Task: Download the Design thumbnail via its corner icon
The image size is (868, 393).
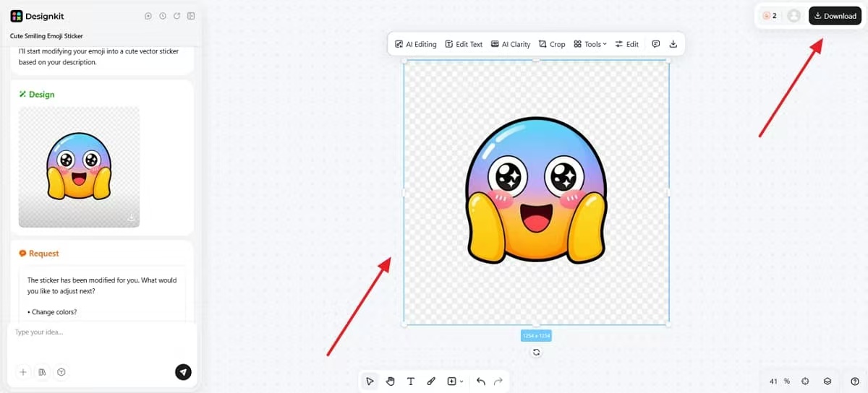Action: tap(131, 217)
